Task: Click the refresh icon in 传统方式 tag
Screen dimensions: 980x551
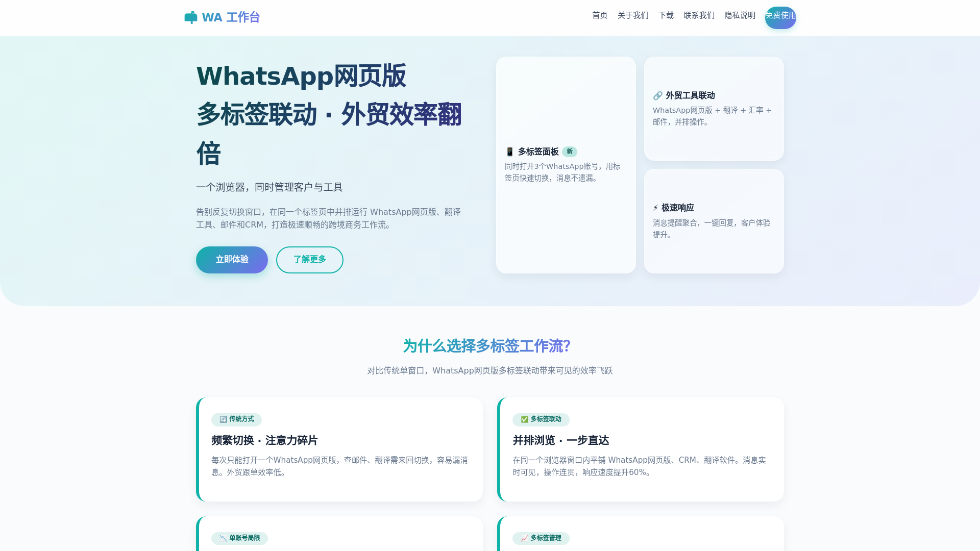Action: (223, 419)
